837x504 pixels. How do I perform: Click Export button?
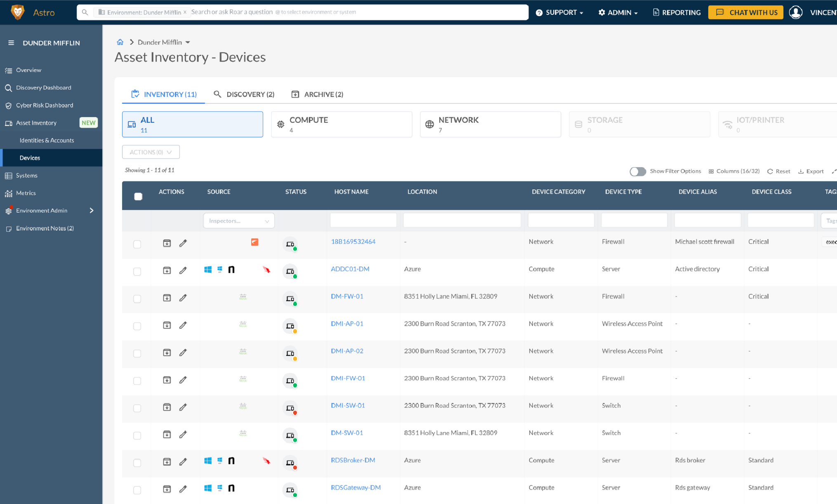pos(811,171)
